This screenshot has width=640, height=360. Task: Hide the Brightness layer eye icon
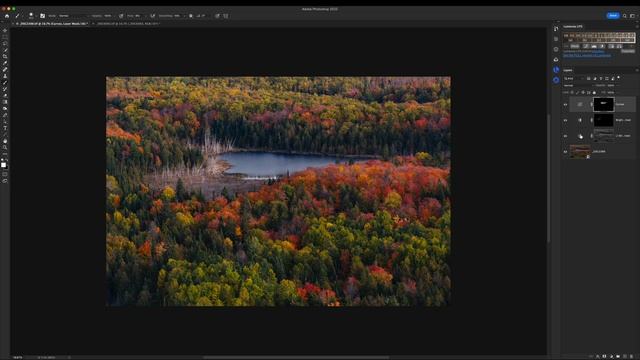(x=565, y=120)
